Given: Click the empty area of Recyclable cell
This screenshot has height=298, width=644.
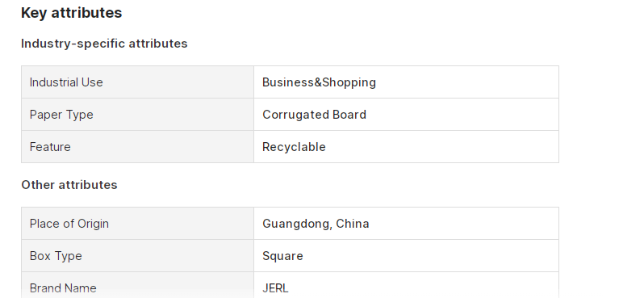Looking at the screenshot, I should click(441, 147).
